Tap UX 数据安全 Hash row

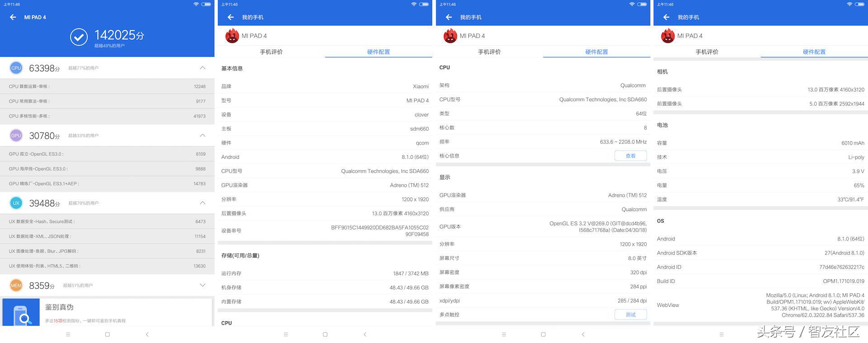(107, 221)
